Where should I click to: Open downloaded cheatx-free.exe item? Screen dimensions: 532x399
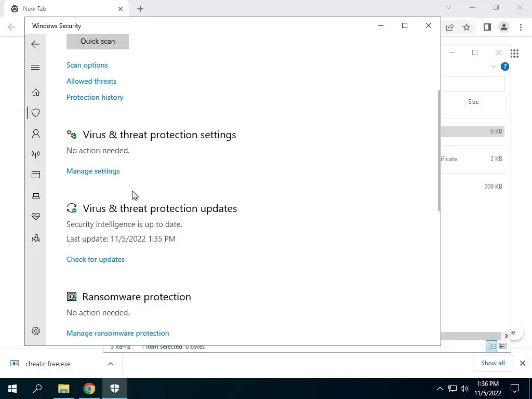(47, 364)
